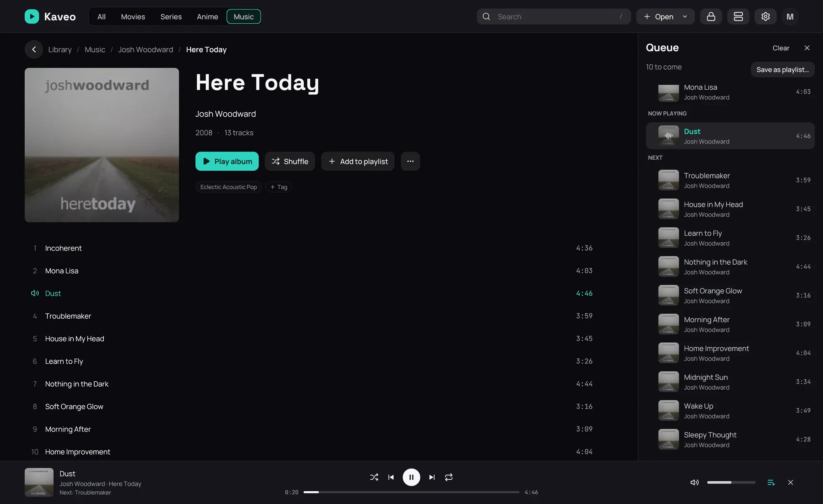Click Add to playlist button

tap(358, 161)
